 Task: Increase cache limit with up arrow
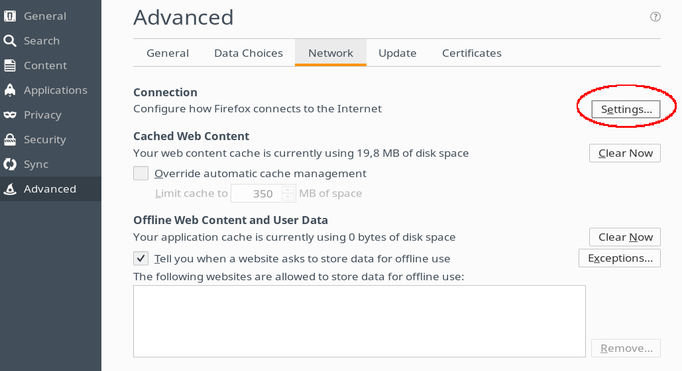click(288, 190)
